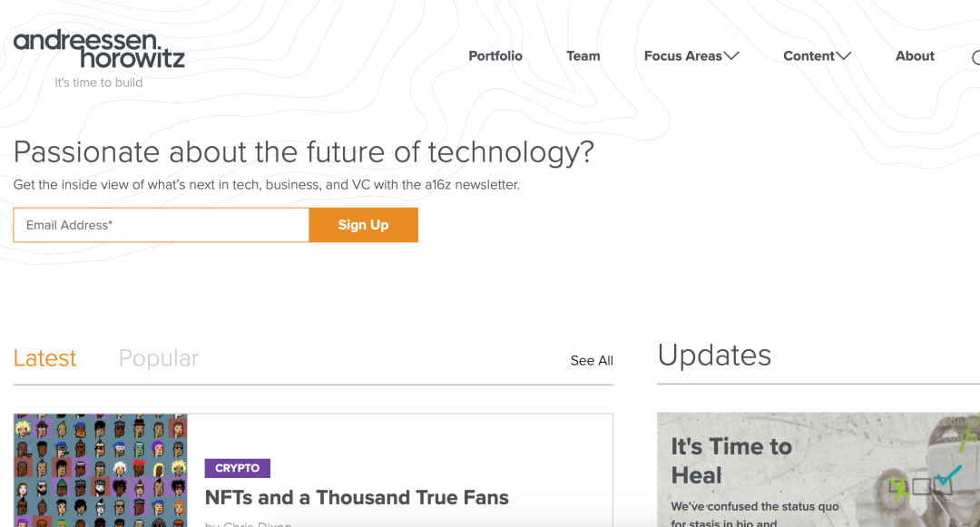Switch to the Popular tab
This screenshot has height=527, width=980.
pyautogui.click(x=159, y=358)
